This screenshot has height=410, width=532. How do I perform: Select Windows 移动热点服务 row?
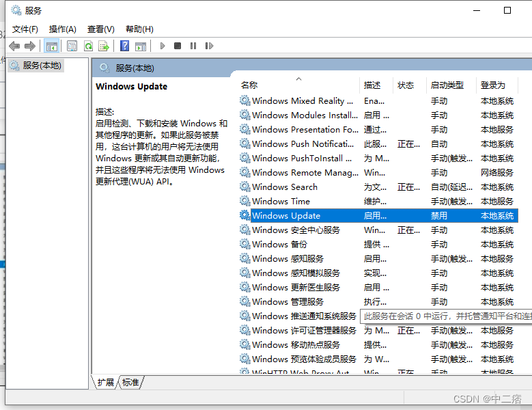coord(378,345)
